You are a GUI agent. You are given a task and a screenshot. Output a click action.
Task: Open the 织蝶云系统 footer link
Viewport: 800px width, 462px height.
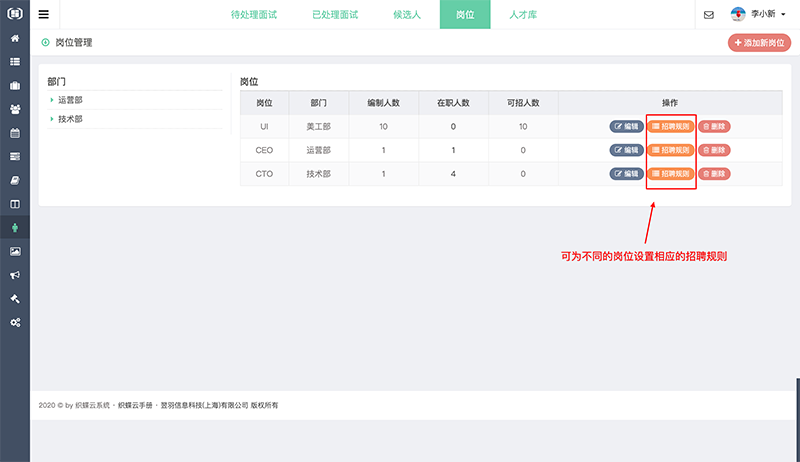(92, 405)
